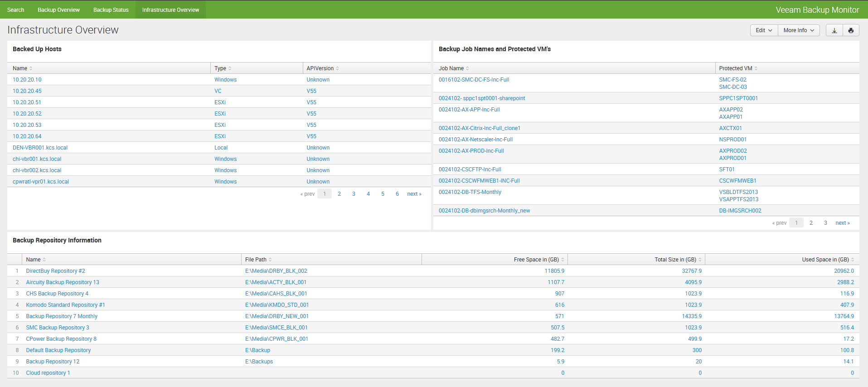Sort repositories by File Path
This screenshot has width=868, height=387.
258,260
